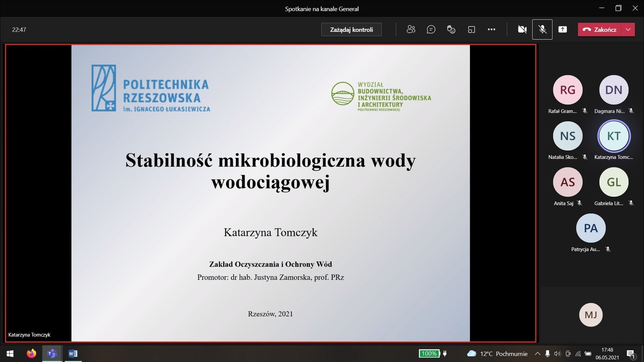Expand the dropdown arrow beside Zakończ
644x362 pixels.
click(x=628, y=29)
